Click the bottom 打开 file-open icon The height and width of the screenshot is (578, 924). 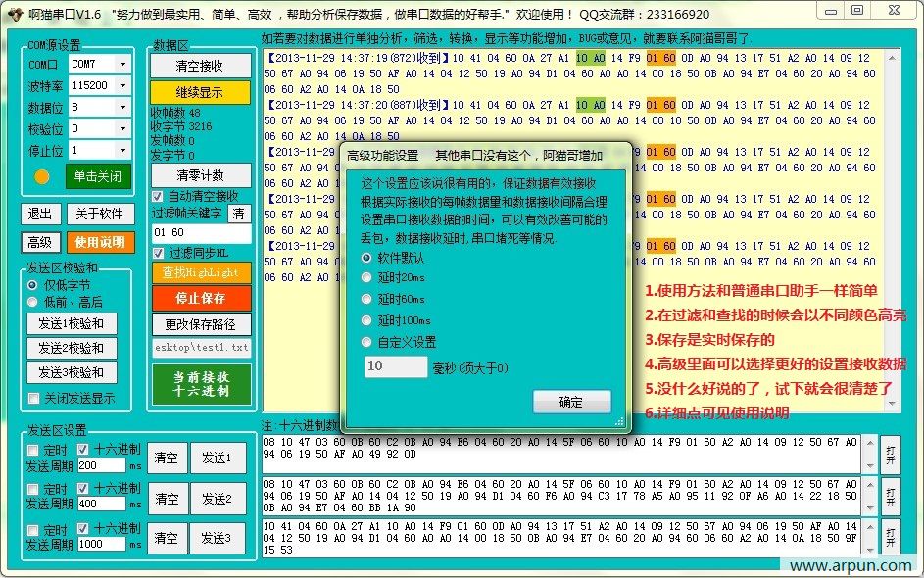click(x=889, y=536)
